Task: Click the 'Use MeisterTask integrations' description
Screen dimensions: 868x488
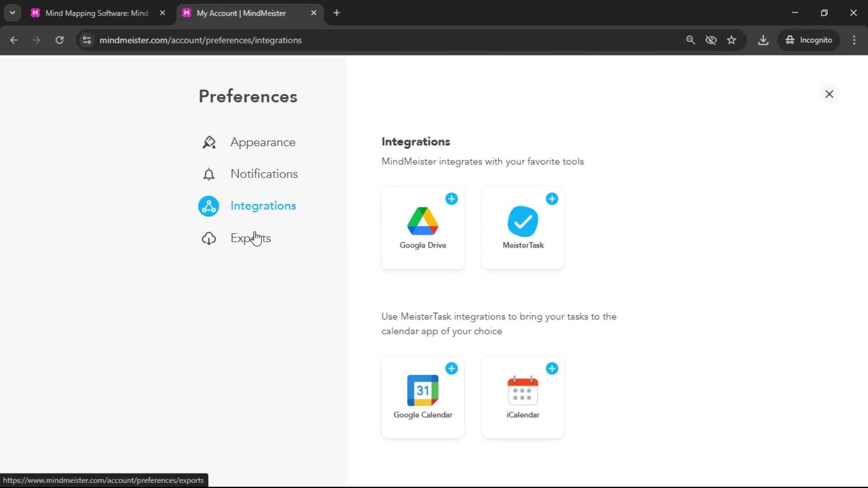Action: click(499, 324)
